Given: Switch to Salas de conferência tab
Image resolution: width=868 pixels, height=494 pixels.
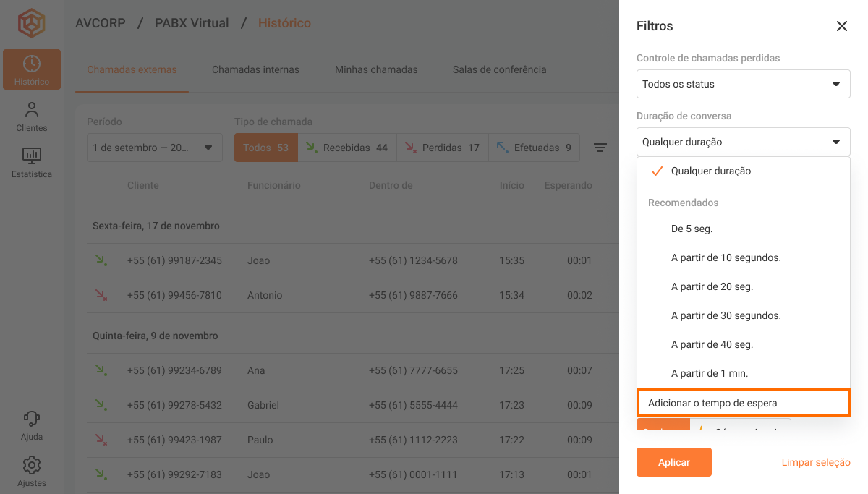Looking at the screenshot, I should pos(499,70).
